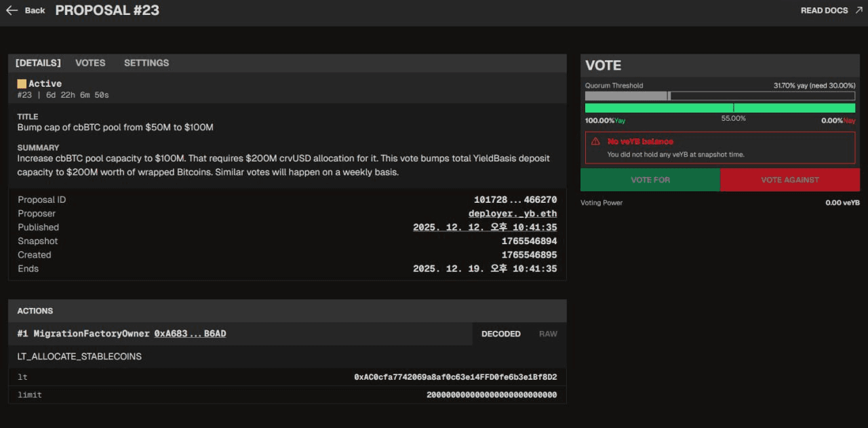Screen dimensions: 868x428
Task: Switch action view to DECODED
Action: [x=501, y=334]
